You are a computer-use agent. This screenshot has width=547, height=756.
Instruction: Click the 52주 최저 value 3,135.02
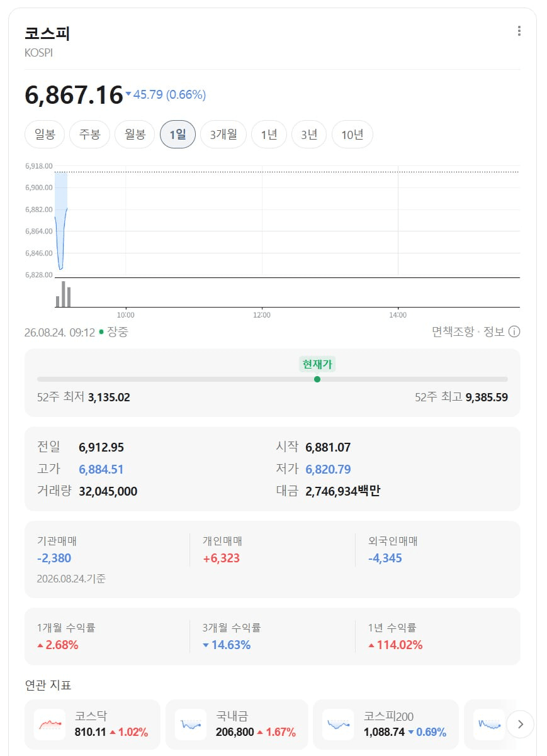point(109,397)
